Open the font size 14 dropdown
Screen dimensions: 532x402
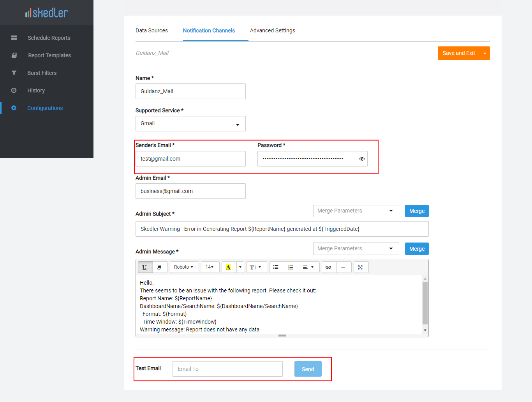(x=210, y=267)
